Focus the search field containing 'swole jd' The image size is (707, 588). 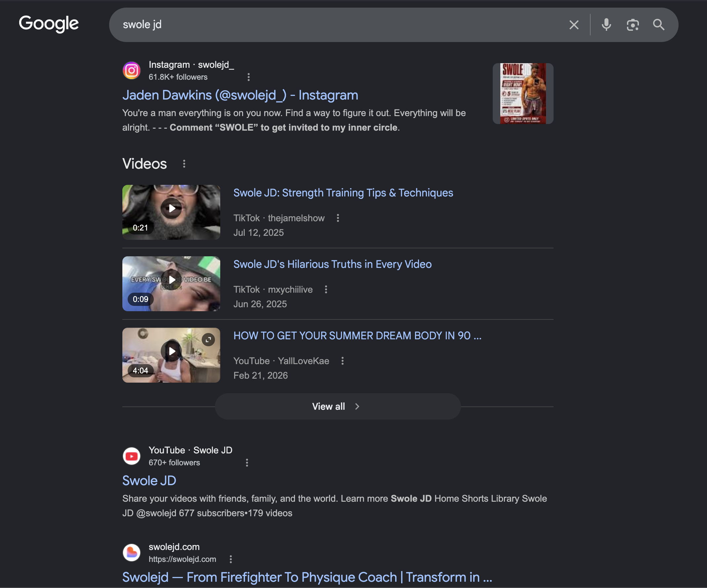(337, 24)
